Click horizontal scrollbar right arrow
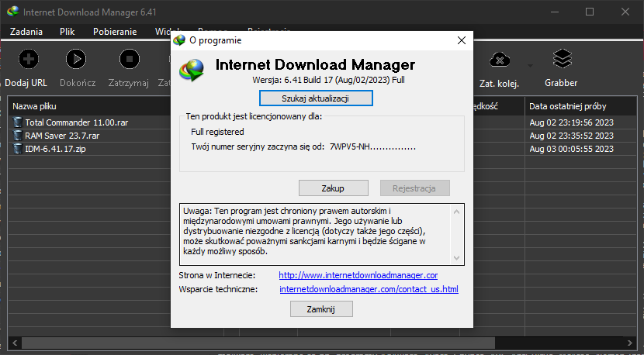 point(631,343)
